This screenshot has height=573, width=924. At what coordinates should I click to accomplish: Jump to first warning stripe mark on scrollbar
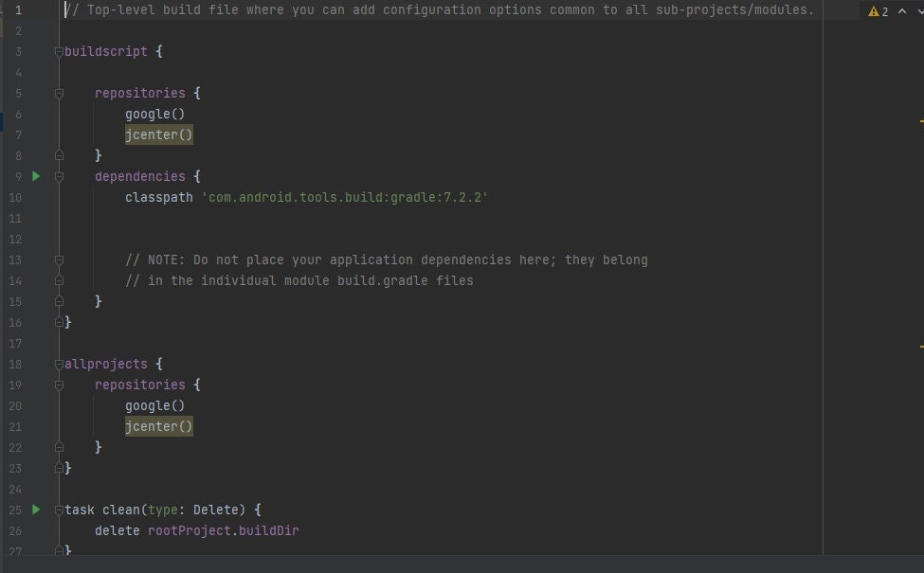tap(921, 121)
